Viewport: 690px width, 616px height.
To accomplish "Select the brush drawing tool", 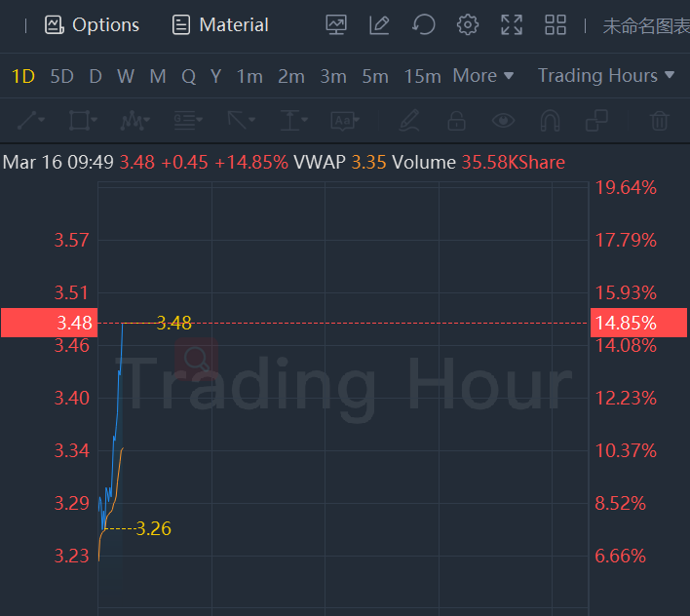I will point(409,121).
